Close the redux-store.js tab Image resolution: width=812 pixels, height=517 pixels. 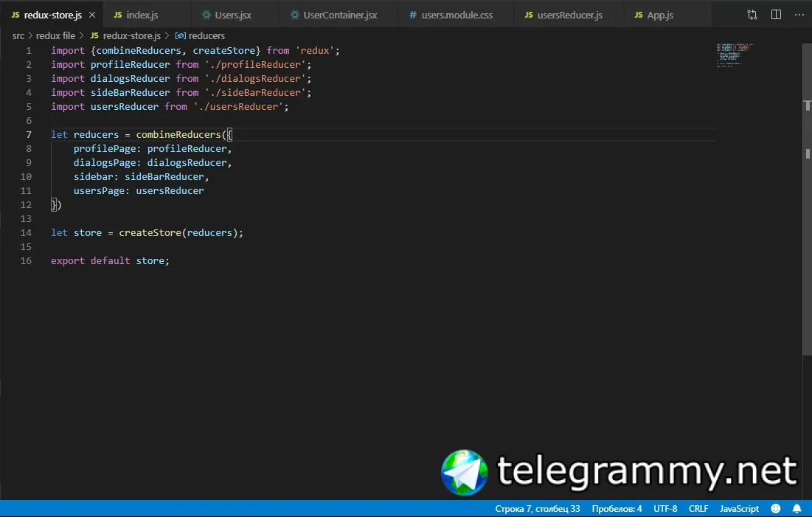[92, 15]
